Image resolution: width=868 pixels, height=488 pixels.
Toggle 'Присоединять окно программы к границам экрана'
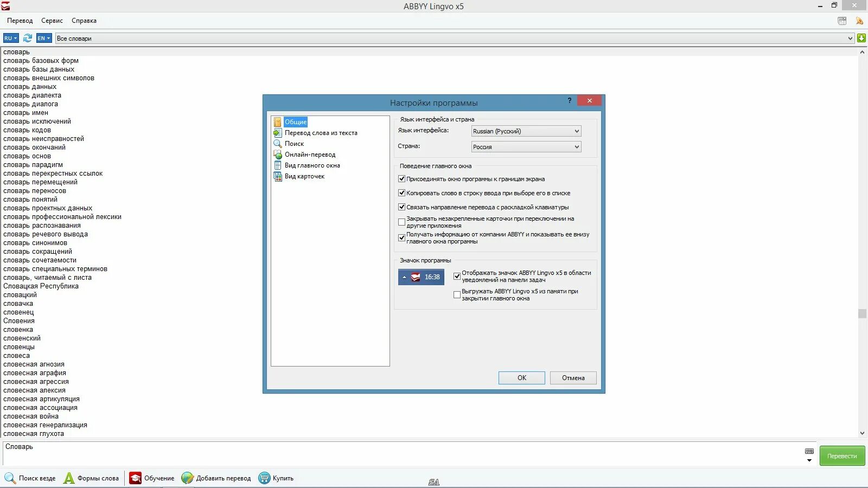(402, 179)
